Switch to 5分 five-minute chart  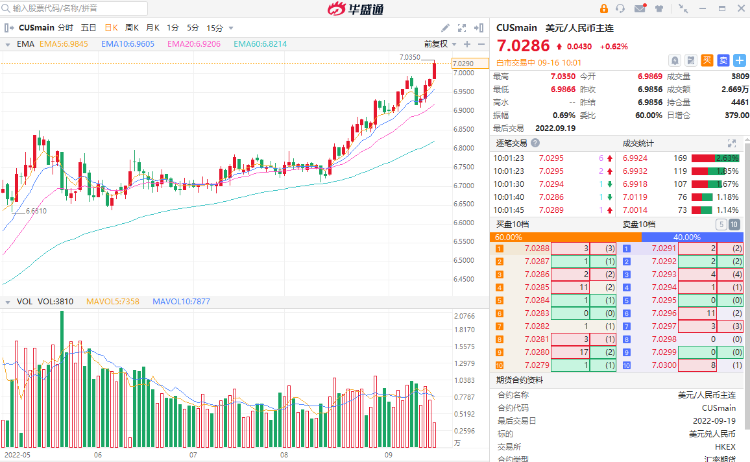pos(193,28)
